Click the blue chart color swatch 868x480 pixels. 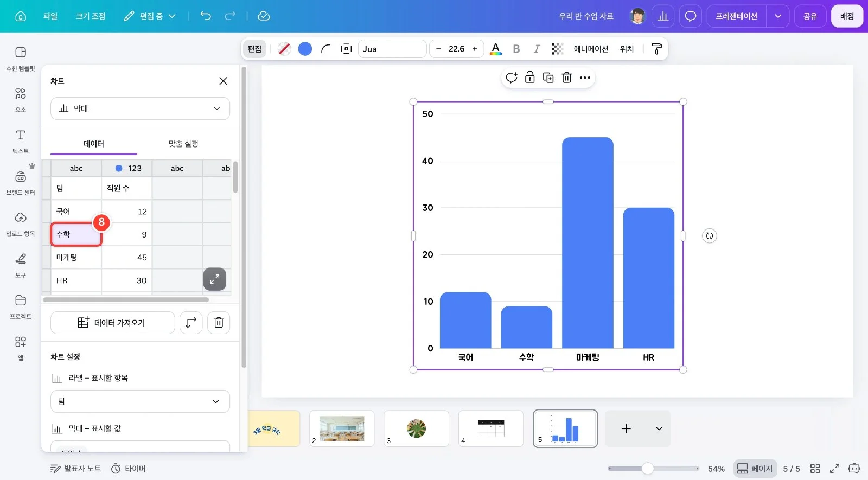pos(305,49)
